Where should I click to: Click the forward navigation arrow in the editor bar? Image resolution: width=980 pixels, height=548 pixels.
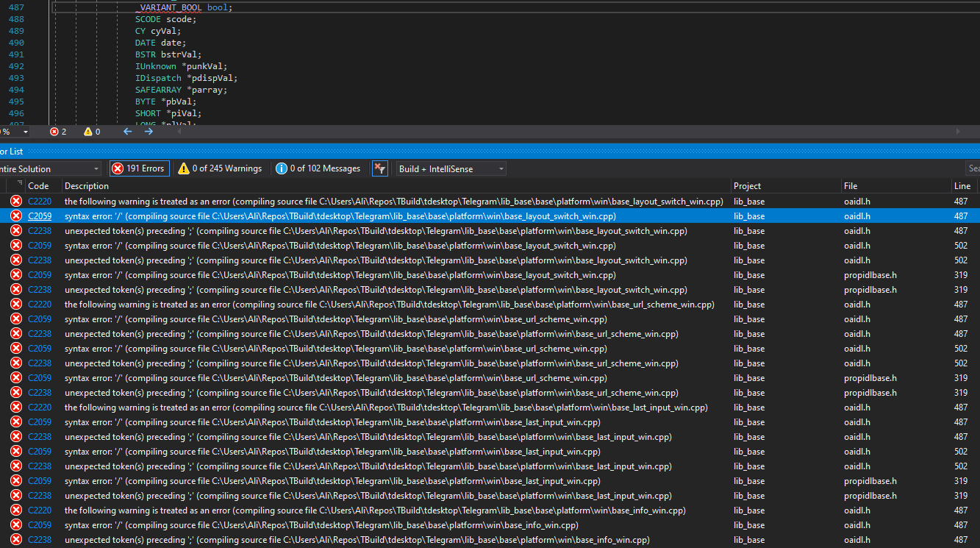click(148, 131)
